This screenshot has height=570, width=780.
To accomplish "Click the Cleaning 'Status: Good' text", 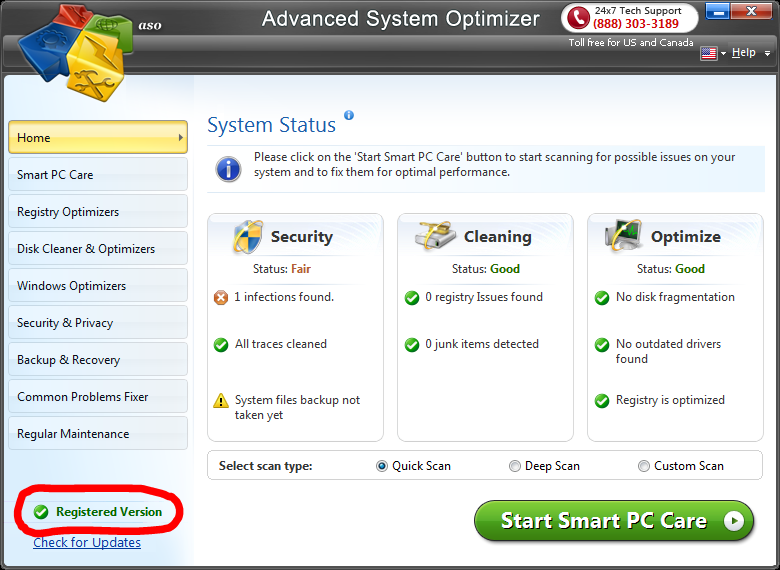I will pyautogui.click(x=486, y=269).
